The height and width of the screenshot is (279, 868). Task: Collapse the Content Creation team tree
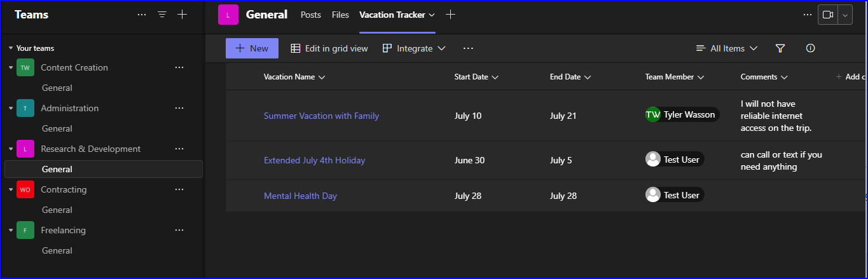pyautogui.click(x=11, y=67)
